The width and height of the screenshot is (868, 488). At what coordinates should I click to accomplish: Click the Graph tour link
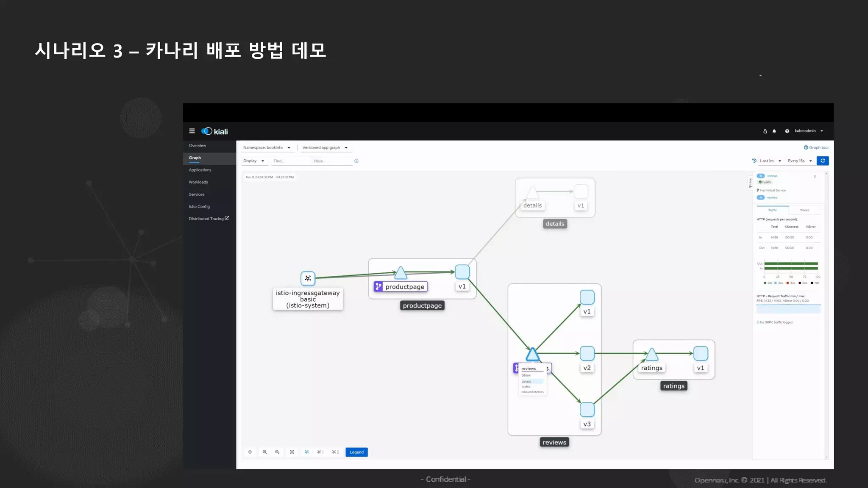(816, 148)
